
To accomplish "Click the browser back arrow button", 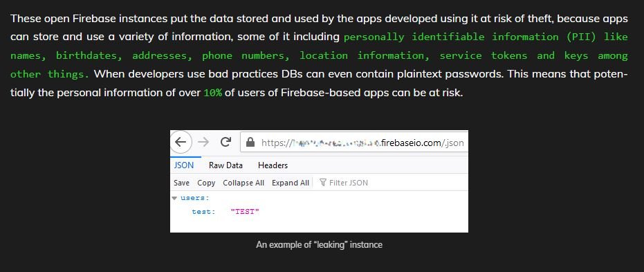I will (x=181, y=142).
